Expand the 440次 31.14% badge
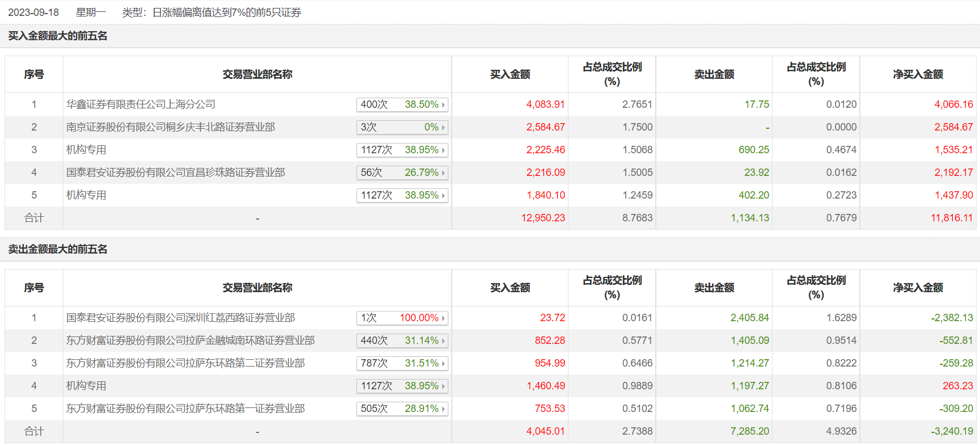 coord(402,340)
